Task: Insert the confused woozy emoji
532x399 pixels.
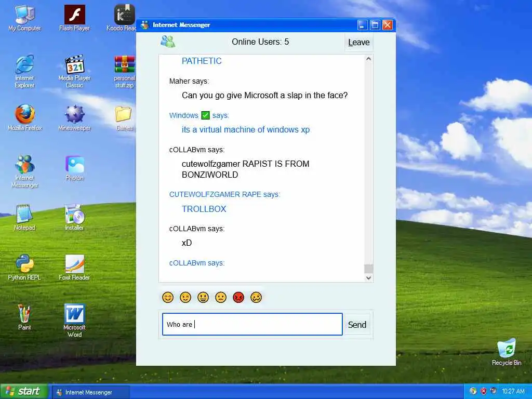Action: click(256, 298)
